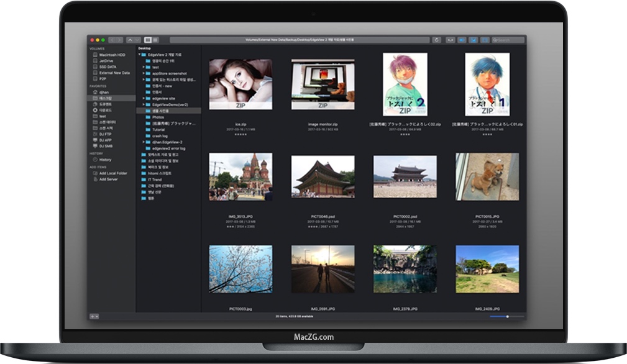Click Add Local Folder in sidebar
The height and width of the screenshot is (364, 627).
pos(113,173)
